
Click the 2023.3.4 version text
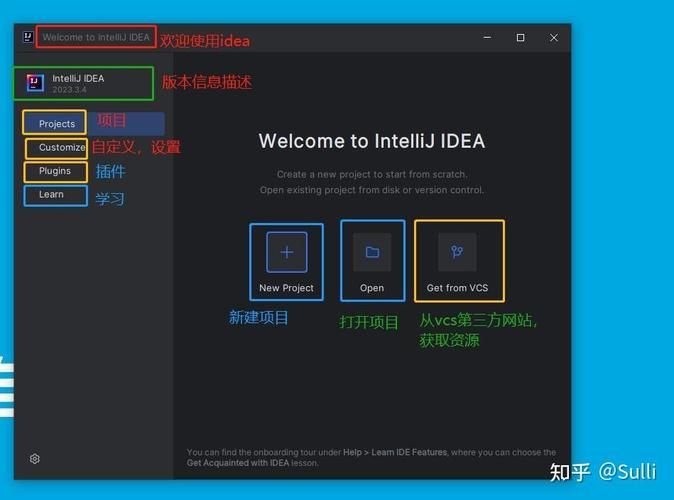(x=70, y=90)
